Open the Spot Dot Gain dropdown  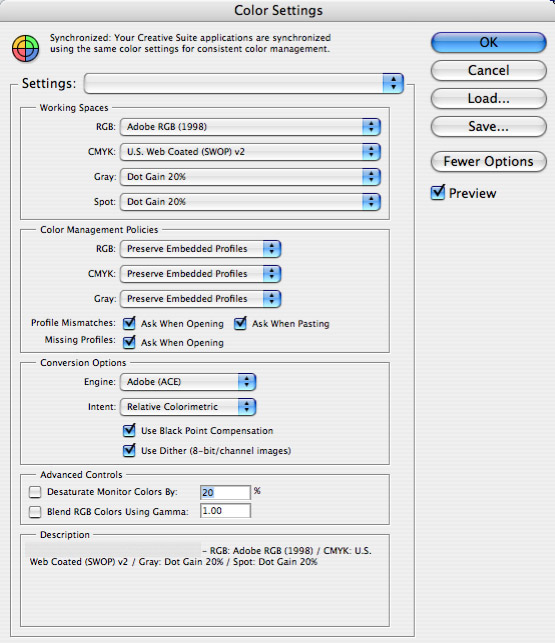tap(250, 202)
